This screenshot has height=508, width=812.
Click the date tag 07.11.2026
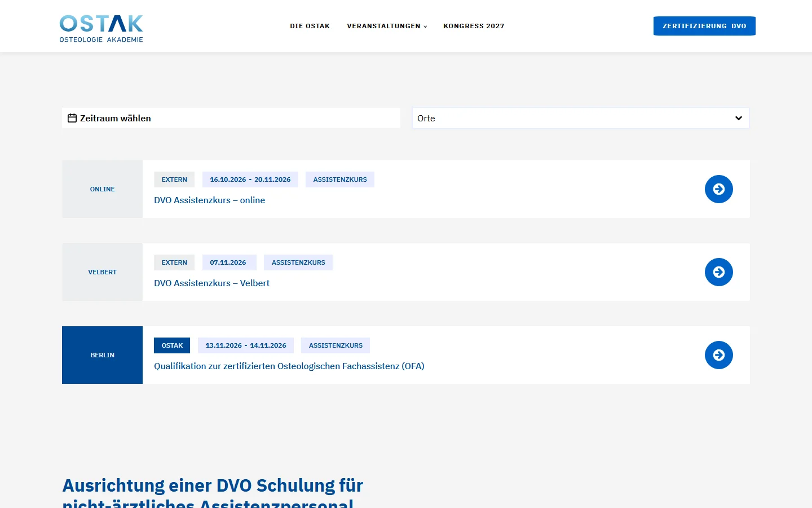tap(229, 262)
